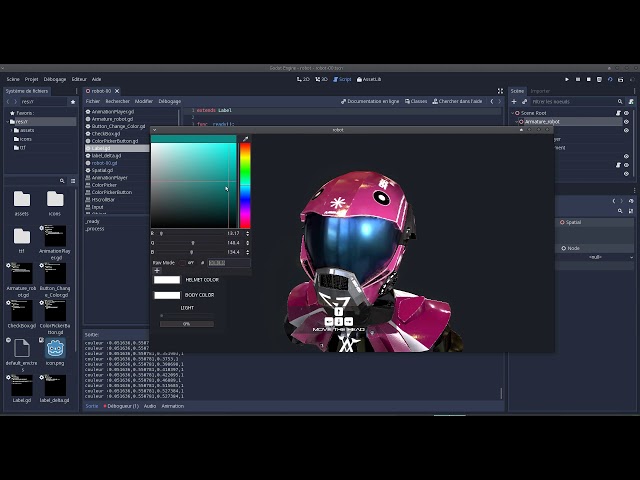Add a preset with the plus button
Screen dimensions: 640x480
pyautogui.click(x=157, y=271)
